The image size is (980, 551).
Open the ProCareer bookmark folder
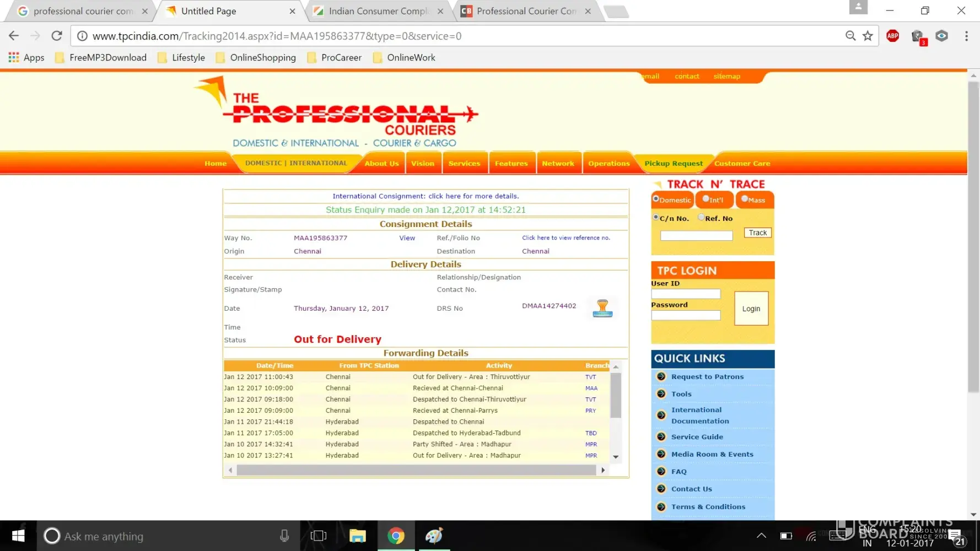pyautogui.click(x=335, y=57)
